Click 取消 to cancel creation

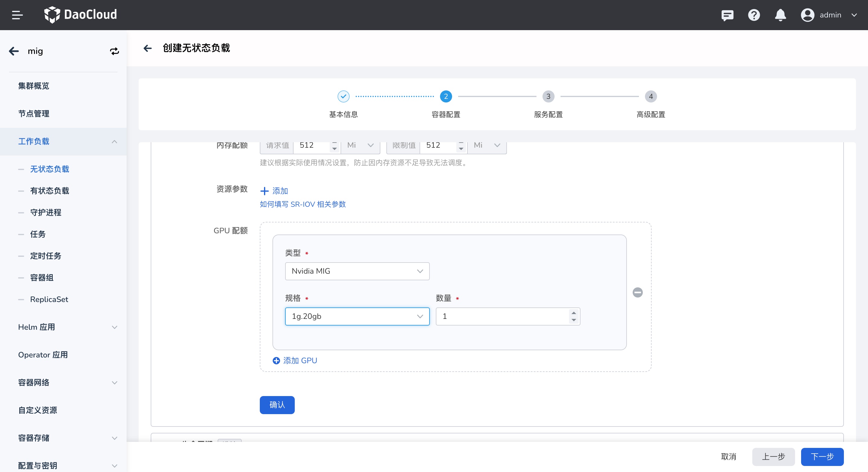pos(728,457)
